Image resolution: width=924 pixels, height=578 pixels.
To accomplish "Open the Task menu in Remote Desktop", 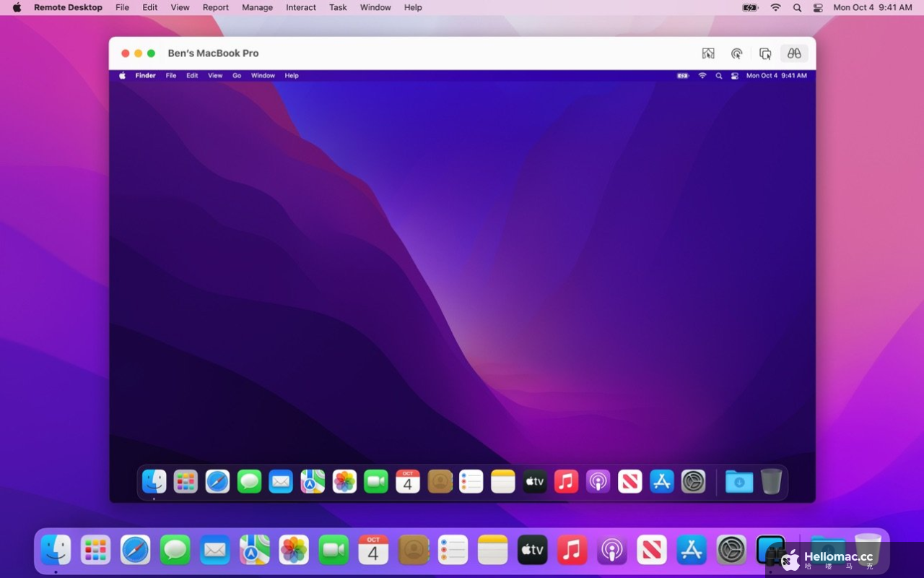I will click(338, 7).
